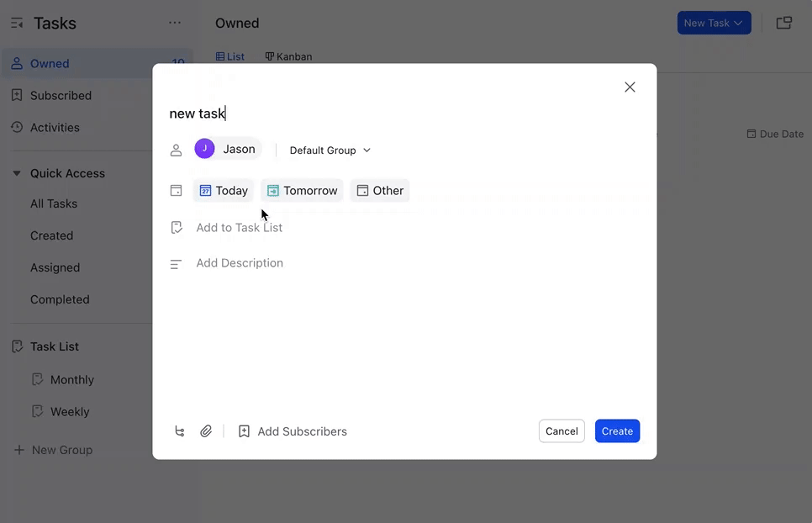Click the subtask branch icon in dialog footer
Viewport: 812px width, 523px height.
tap(180, 431)
